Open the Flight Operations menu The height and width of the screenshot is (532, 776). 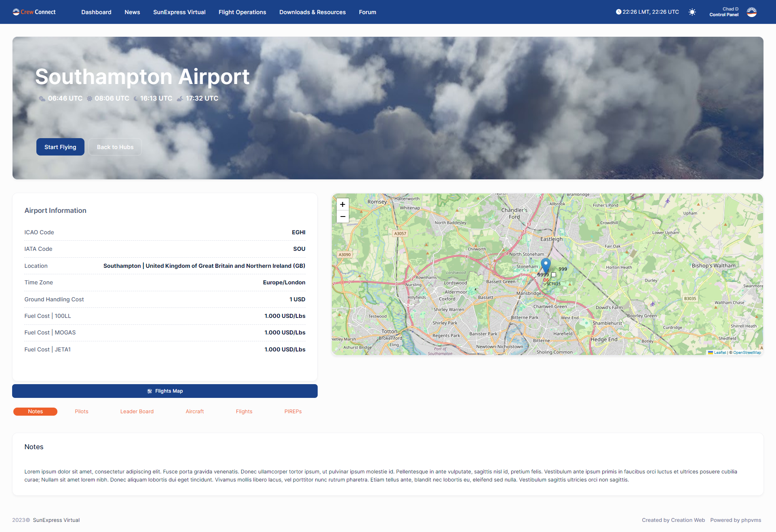pos(242,12)
